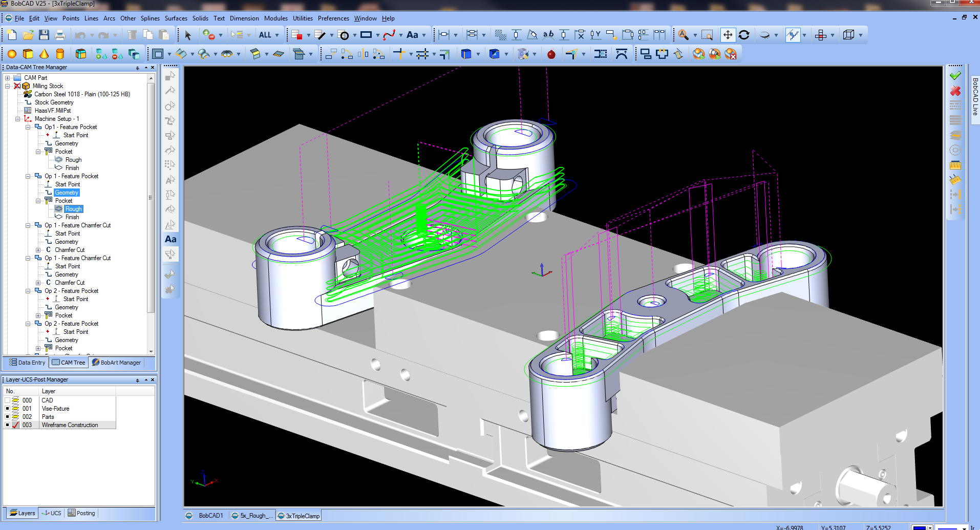Click the Save toolbar icon

[x=44, y=34]
